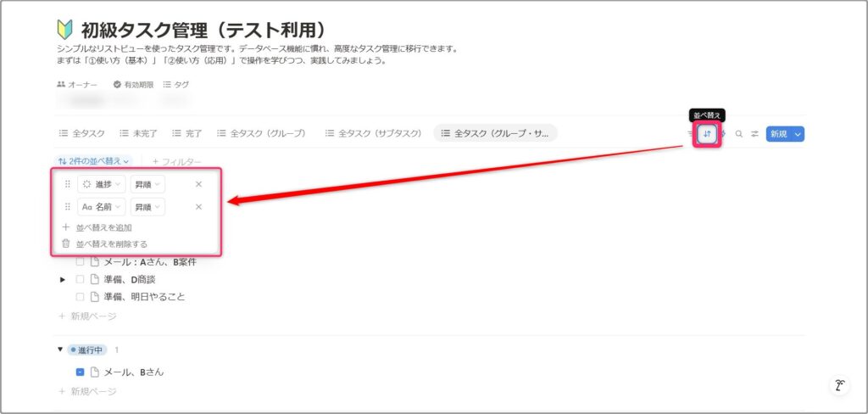The height and width of the screenshot is (414, 868).
Task: Click the blue 新規 button
Action: (778, 133)
